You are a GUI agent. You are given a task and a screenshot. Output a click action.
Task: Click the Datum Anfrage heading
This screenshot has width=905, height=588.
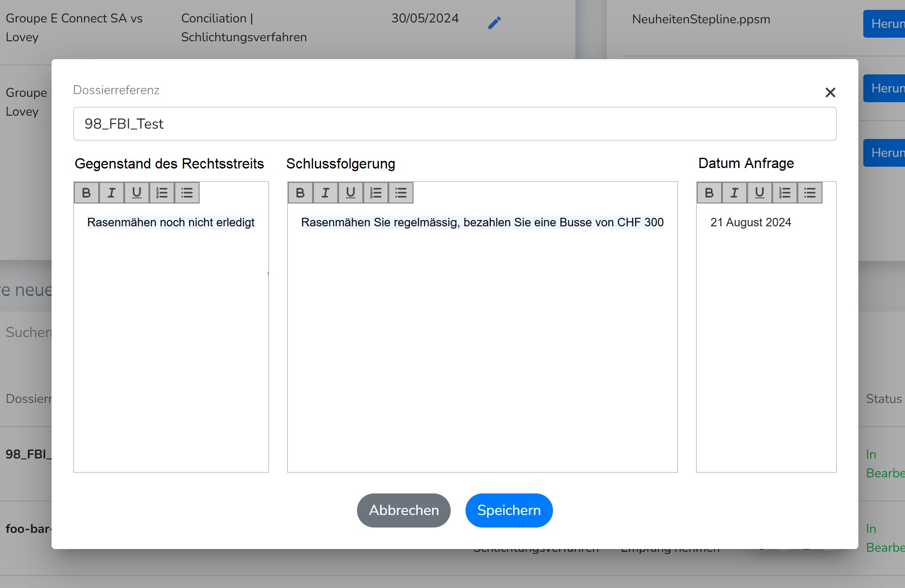[x=746, y=163]
